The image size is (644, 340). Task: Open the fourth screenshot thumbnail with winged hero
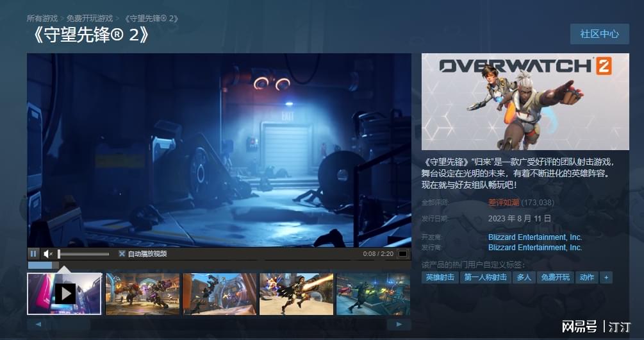click(296, 294)
